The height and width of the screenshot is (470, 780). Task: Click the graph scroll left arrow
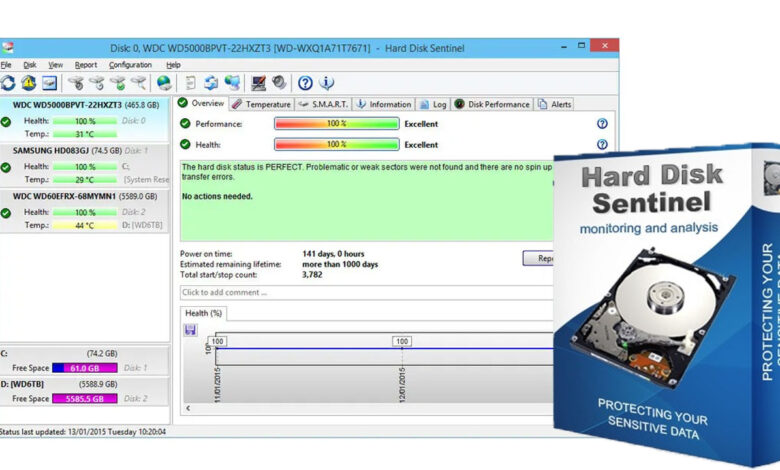click(x=188, y=408)
